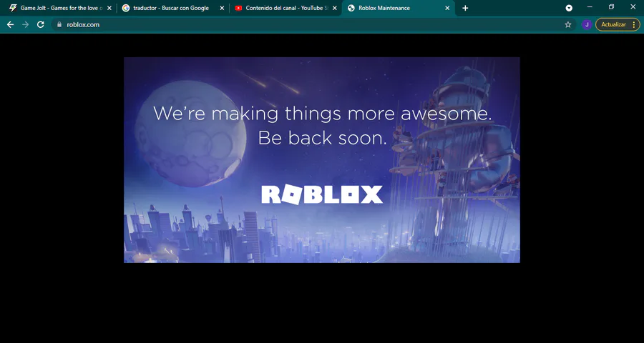Screen dimensions: 644x343
Task: Click the YouTube favicon on the tab
Action: [238, 8]
